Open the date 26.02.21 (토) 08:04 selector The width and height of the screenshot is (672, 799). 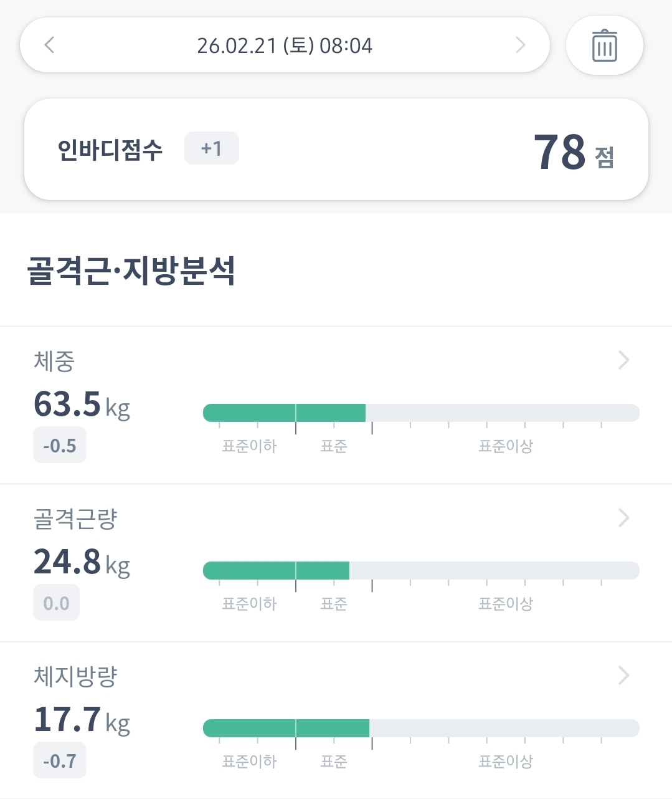(x=285, y=45)
